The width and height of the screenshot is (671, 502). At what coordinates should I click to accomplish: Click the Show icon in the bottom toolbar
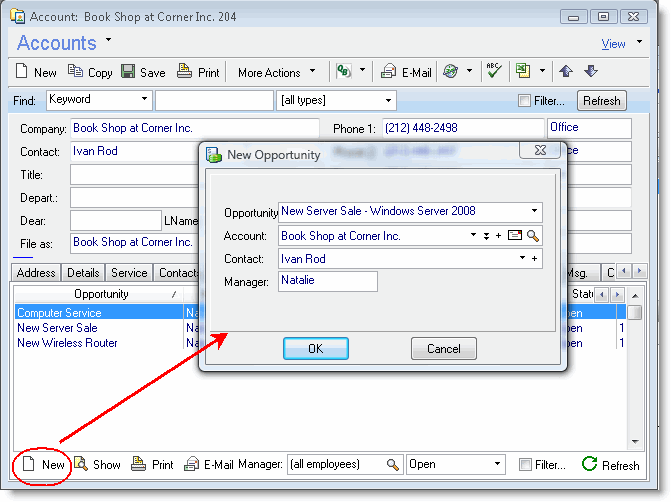click(81, 465)
